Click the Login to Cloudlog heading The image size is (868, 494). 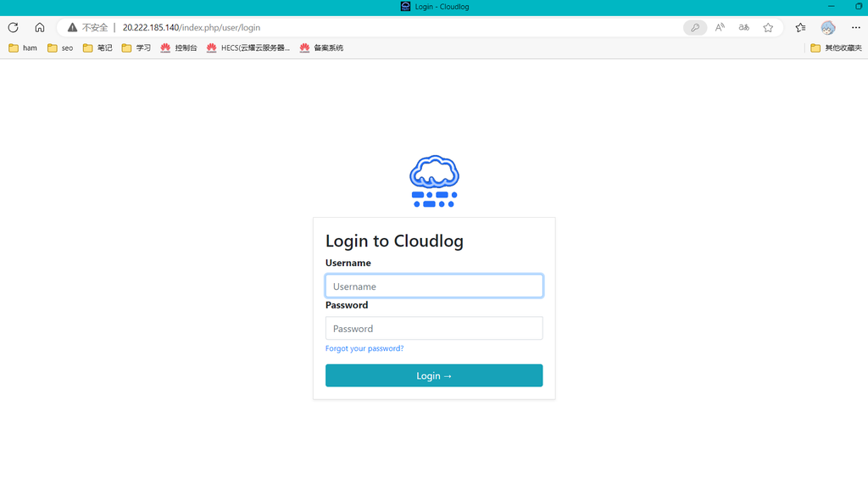(394, 241)
